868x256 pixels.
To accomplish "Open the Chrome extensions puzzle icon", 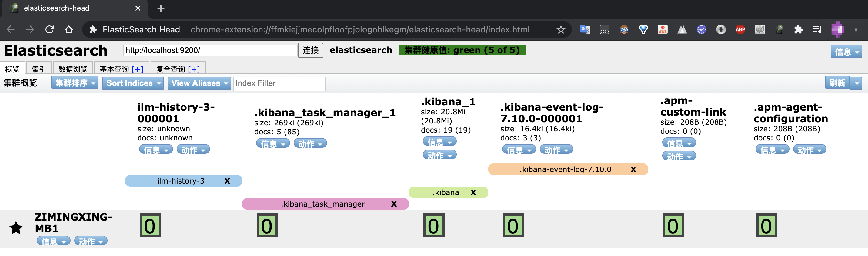I will click(798, 29).
